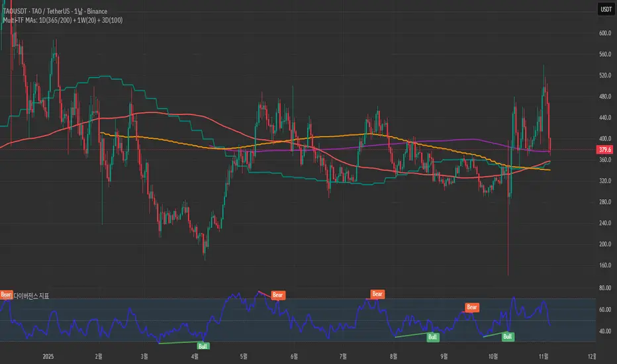Click the 6월 label on time axis
The image size is (617, 364).
click(x=294, y=357)
